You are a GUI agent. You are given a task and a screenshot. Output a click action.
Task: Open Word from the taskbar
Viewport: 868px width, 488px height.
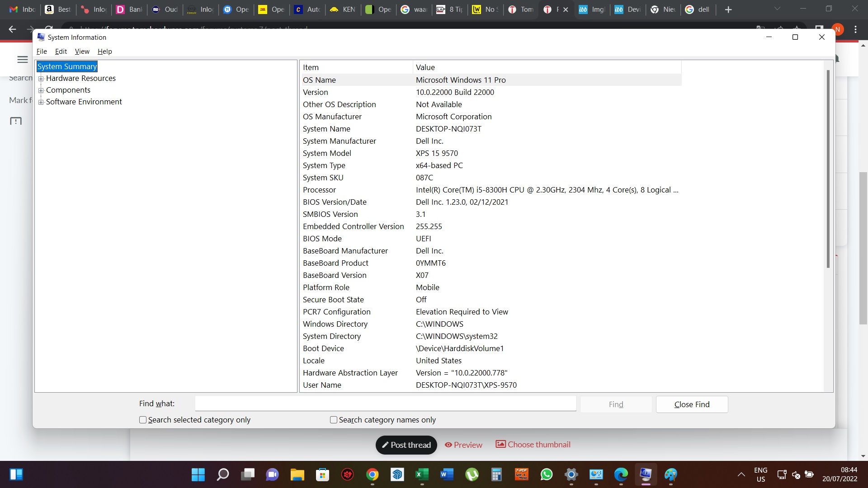(x=447, y=474)
